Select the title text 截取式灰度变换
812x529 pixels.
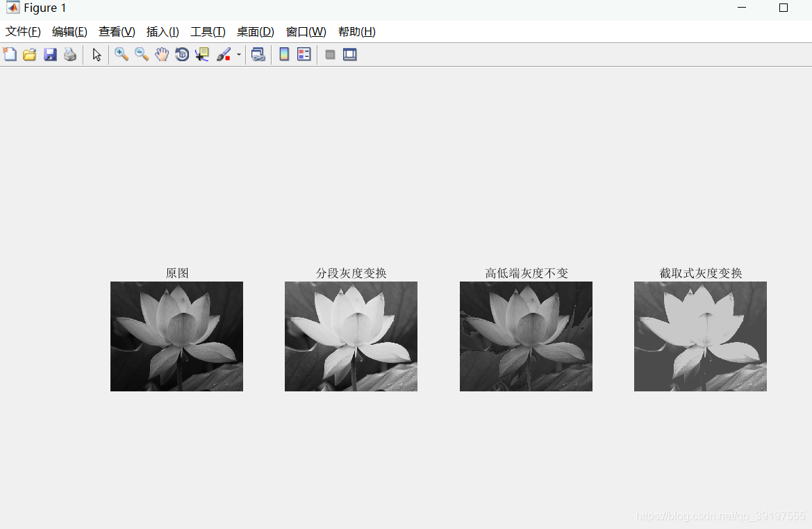[701, 273]
